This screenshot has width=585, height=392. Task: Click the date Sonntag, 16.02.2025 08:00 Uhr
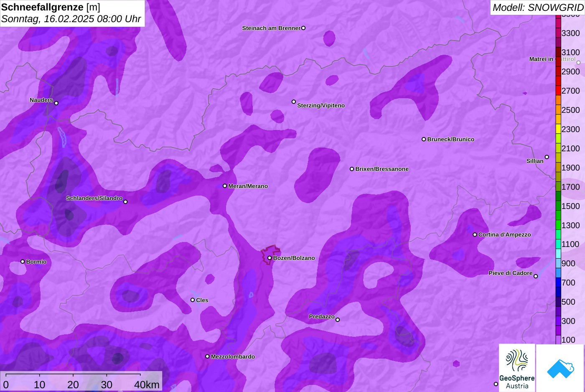tap(71, 19)
